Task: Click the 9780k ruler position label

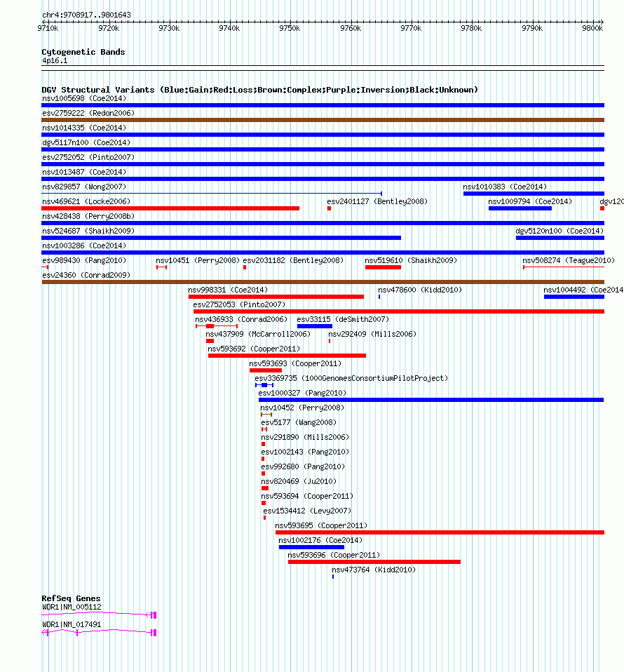Action: point(472,28)
